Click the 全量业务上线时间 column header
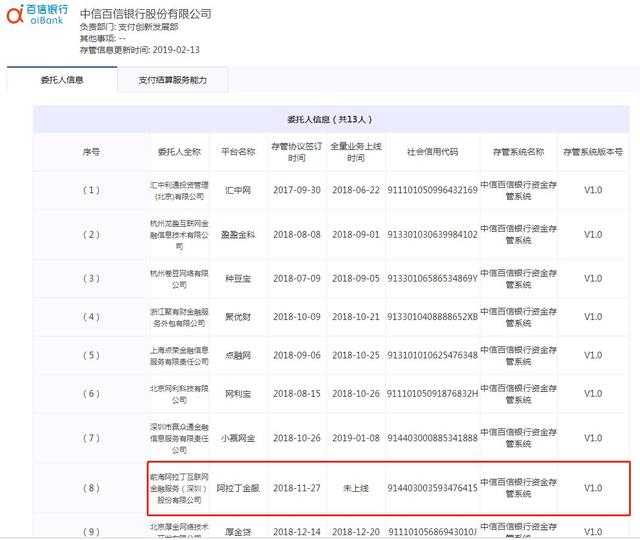Viewport: 640px width, 540px height. point(356,152)
